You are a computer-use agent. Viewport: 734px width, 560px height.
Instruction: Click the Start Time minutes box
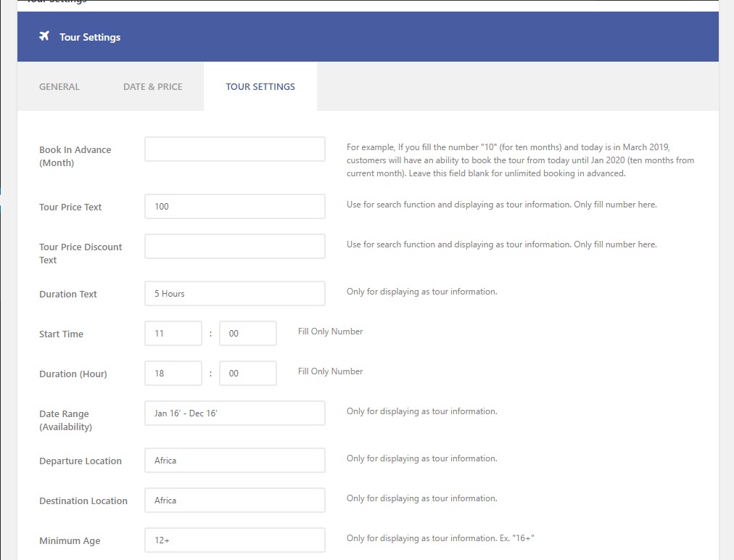click(x=247, y=334)
